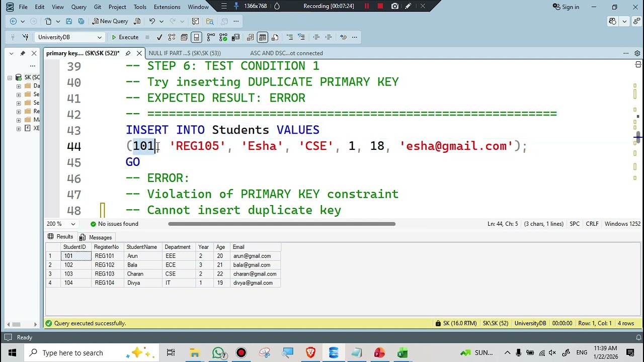Click the Undo arrow icon
The image size is (644, 362).
tap(152, 21)
